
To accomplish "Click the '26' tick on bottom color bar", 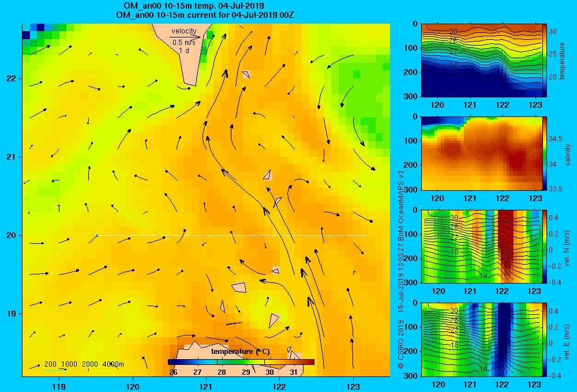I will tap(173, 372).
